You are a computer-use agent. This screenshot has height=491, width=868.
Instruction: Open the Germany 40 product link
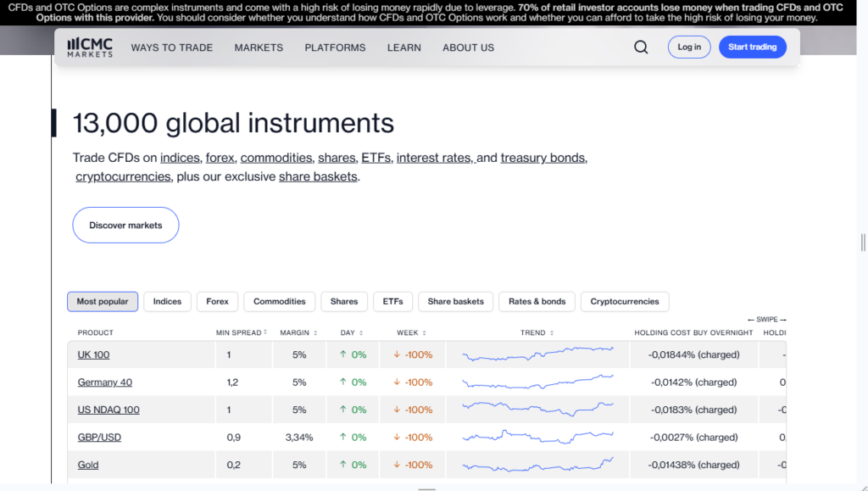click(x=104, y=382)
